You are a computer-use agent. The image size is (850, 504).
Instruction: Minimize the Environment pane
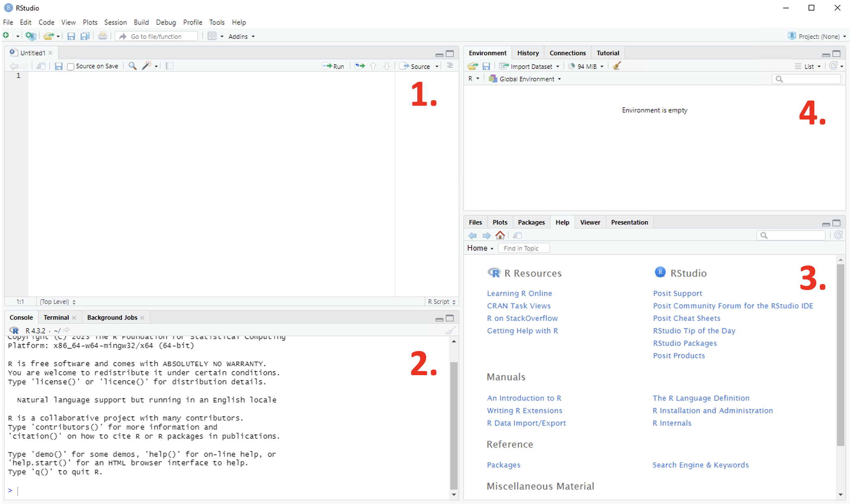tap(826, 54)
